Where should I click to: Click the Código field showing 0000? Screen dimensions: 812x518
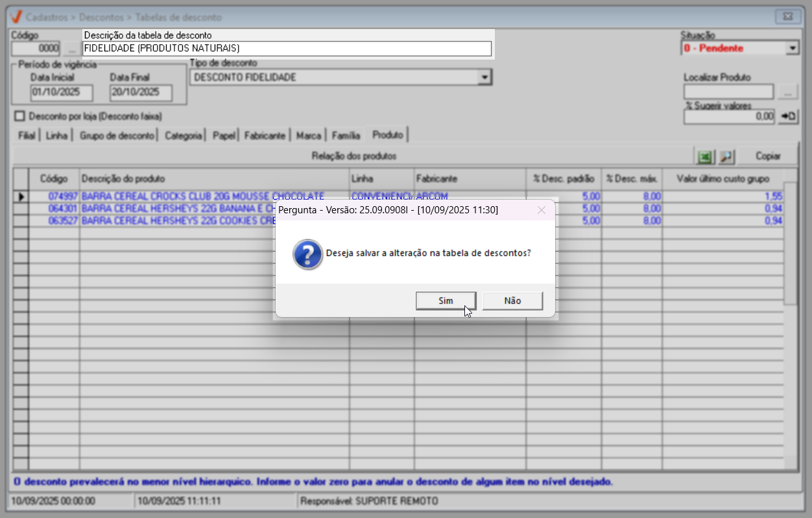coord(36,49)
